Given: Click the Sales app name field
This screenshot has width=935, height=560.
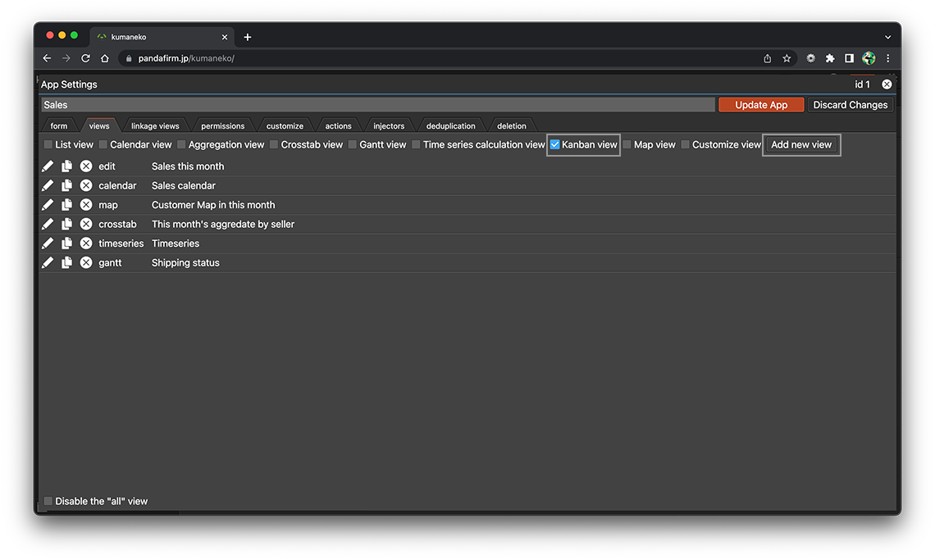Looking at the screenshot, I should click(377, 105).
